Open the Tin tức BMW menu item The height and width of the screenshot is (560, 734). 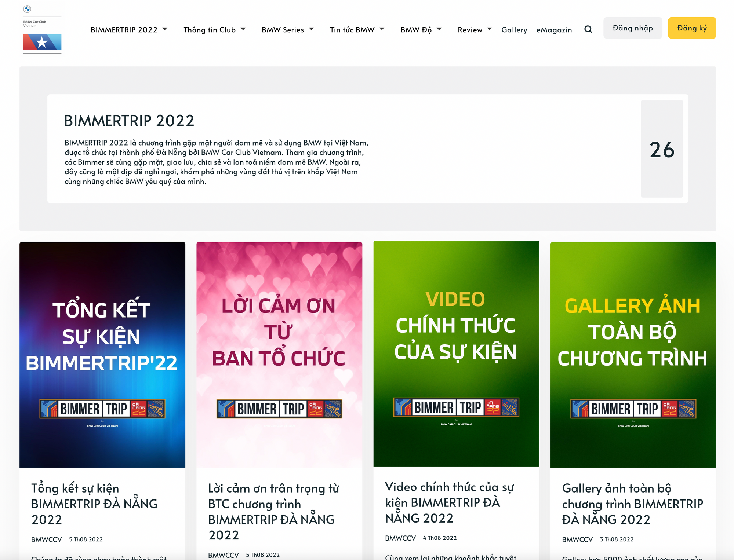click(x=352, y=30)
